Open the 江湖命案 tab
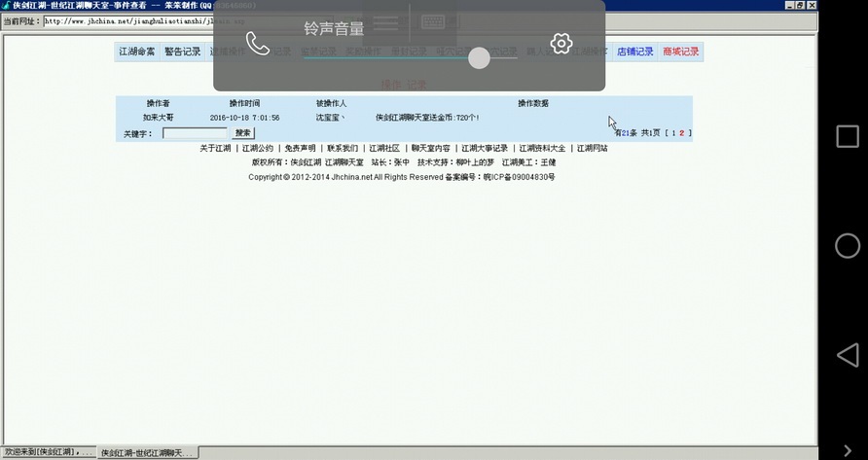This screenshot has width=868, height=460. pyautogui.click(x=137, y=52)
